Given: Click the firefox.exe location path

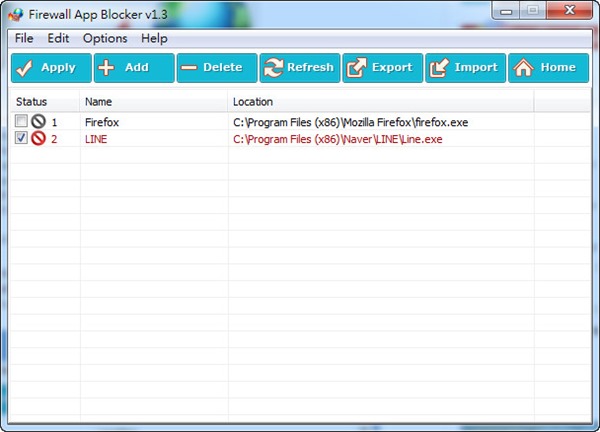Looking at the screenshot, I should [351, 122].
